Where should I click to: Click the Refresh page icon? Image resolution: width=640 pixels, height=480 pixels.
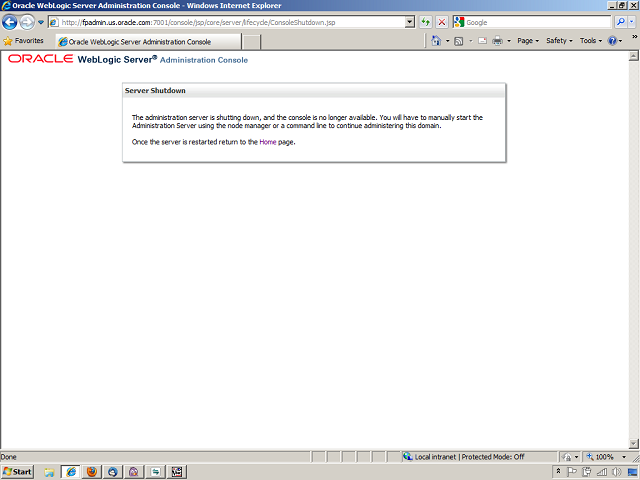tap(426, 22)
